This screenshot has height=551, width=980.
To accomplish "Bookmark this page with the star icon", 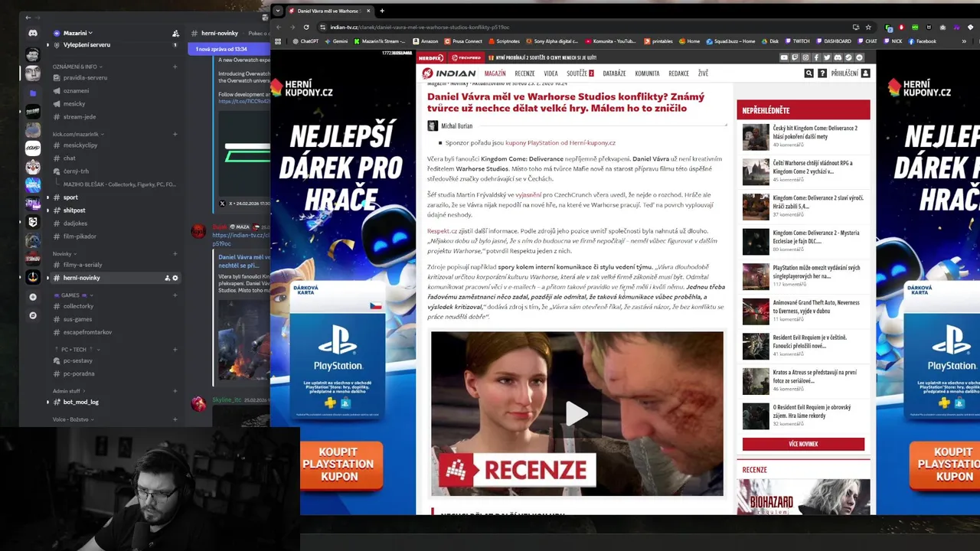I will [868, 27].
